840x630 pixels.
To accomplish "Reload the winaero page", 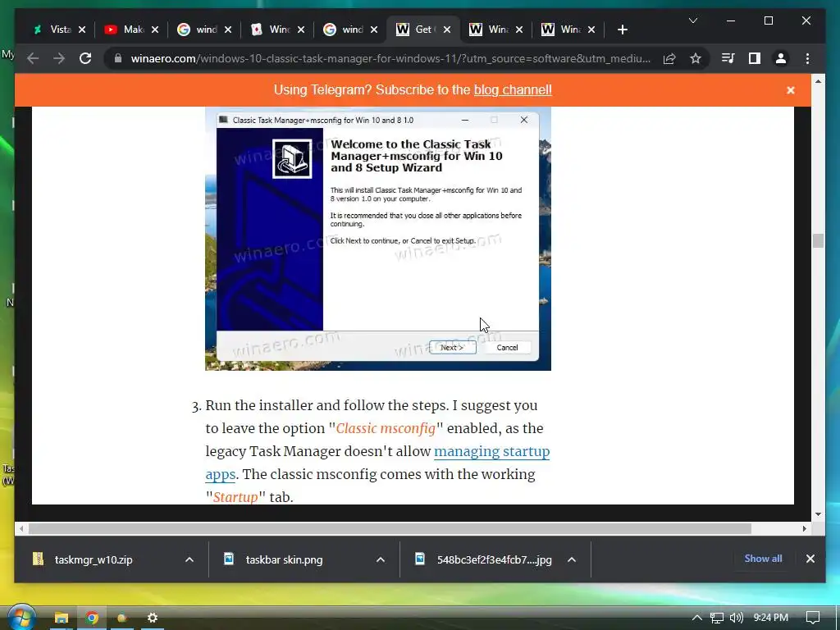I will [85, 58].
